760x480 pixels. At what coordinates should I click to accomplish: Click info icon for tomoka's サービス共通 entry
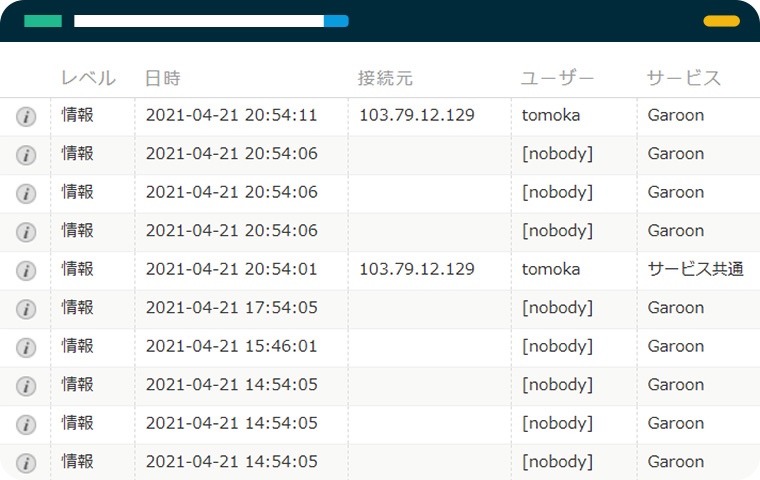click(26, 271)
